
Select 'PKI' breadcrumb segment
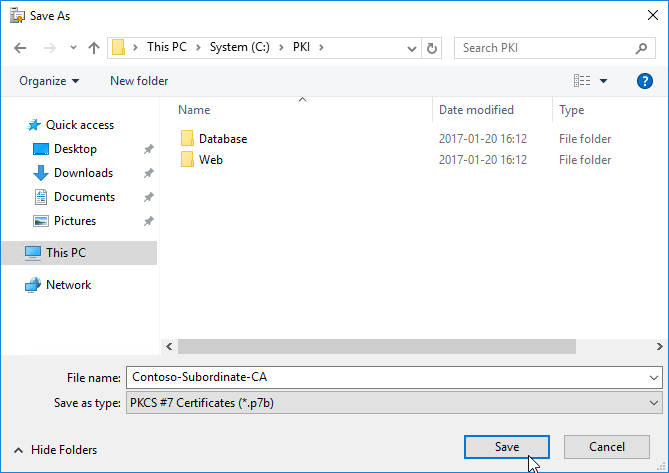pos(301,47)
